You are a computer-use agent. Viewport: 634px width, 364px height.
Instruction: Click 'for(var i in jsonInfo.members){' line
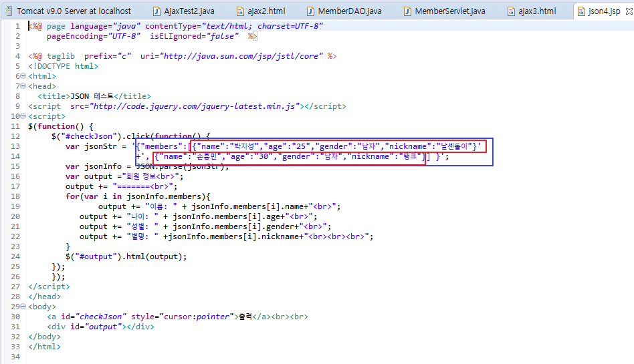(x=138, y=196)
